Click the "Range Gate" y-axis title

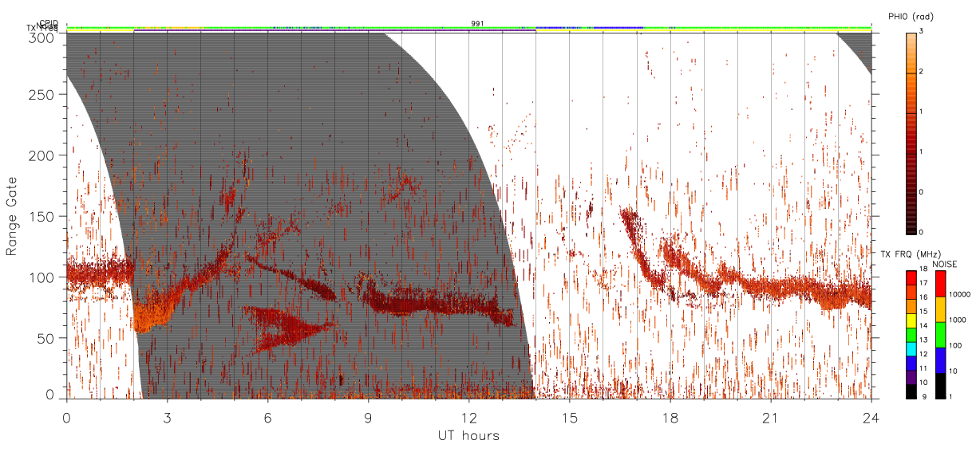11,217
